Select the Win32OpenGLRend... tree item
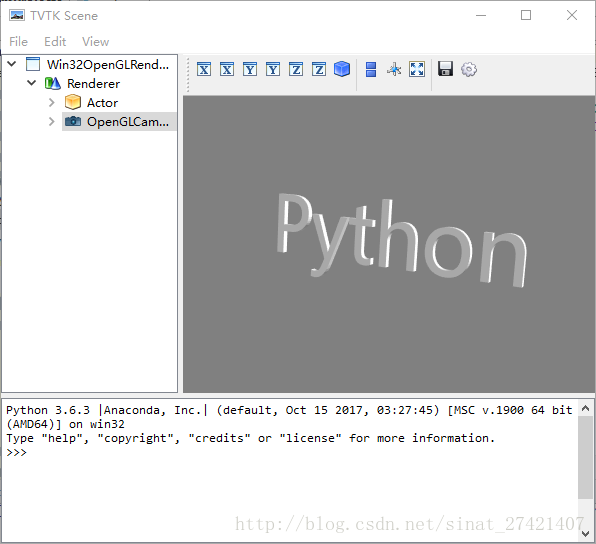The image size is (596, 544). pyautogui.click(x=108, y=64)
